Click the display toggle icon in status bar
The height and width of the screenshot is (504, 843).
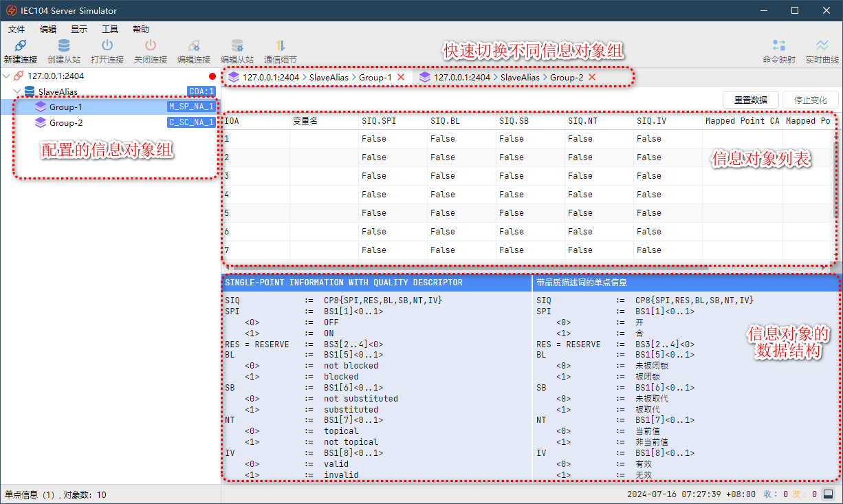827,494
